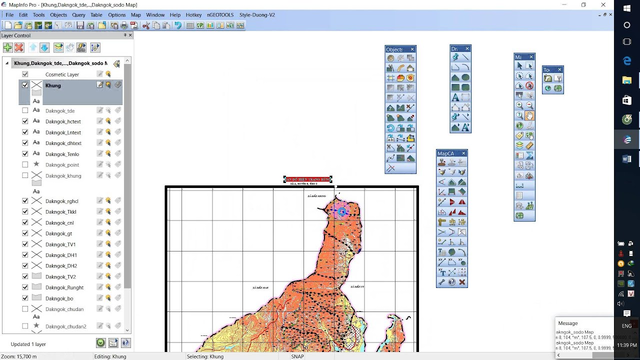The image size is (640, 360).
Task: Click the Layer Control vertical scrollbar
Action: click(x=127, y=176)
